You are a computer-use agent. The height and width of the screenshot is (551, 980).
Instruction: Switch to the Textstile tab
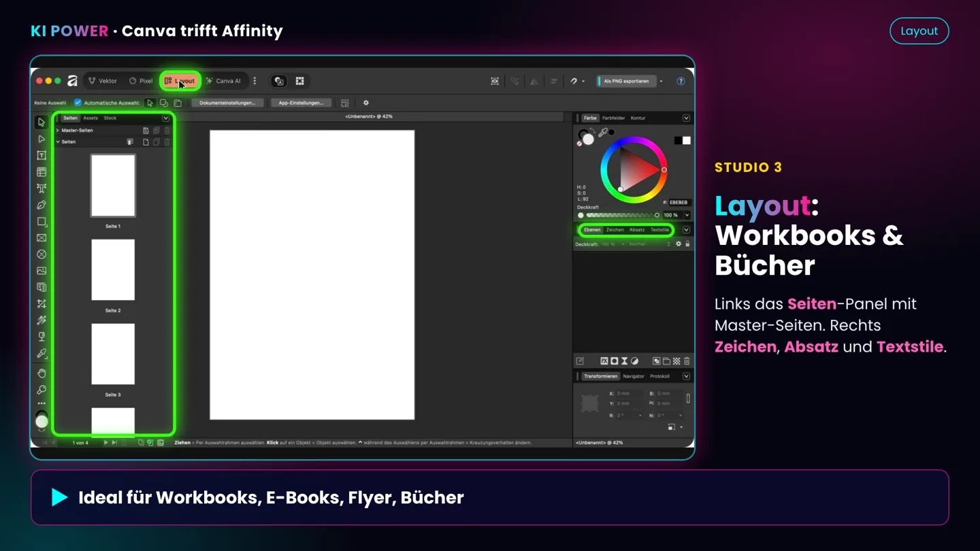659,230
